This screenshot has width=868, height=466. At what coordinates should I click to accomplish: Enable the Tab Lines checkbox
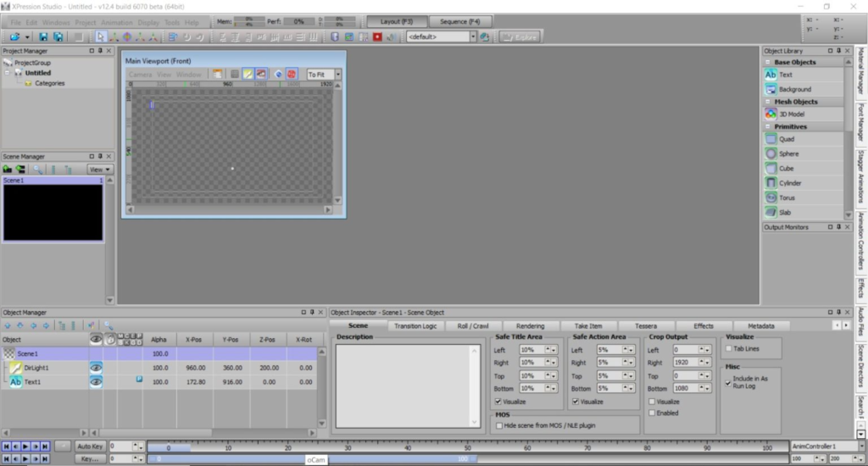[x=727, y=348]
